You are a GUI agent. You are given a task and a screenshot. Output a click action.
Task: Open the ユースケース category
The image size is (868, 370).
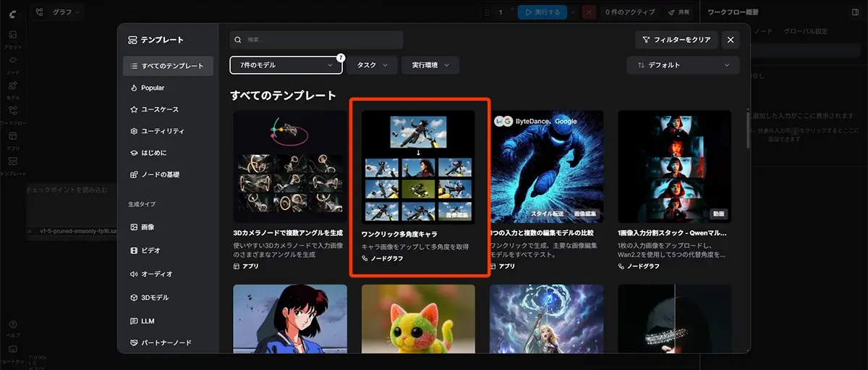click(168, 109)
